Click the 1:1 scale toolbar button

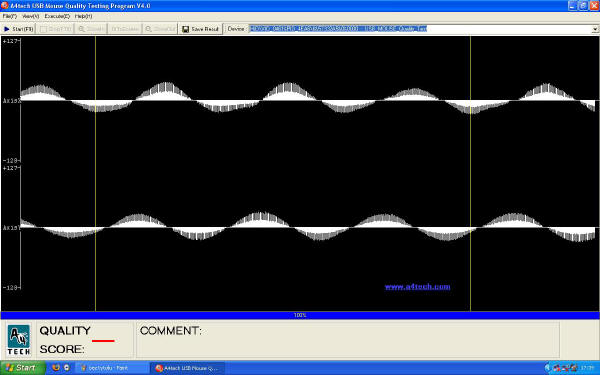point(124,29)
